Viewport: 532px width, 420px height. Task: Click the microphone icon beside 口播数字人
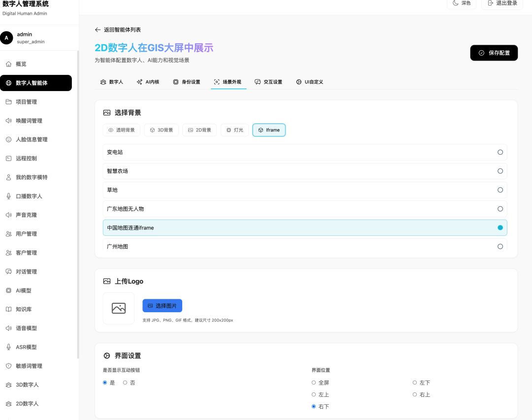[9, 196]
